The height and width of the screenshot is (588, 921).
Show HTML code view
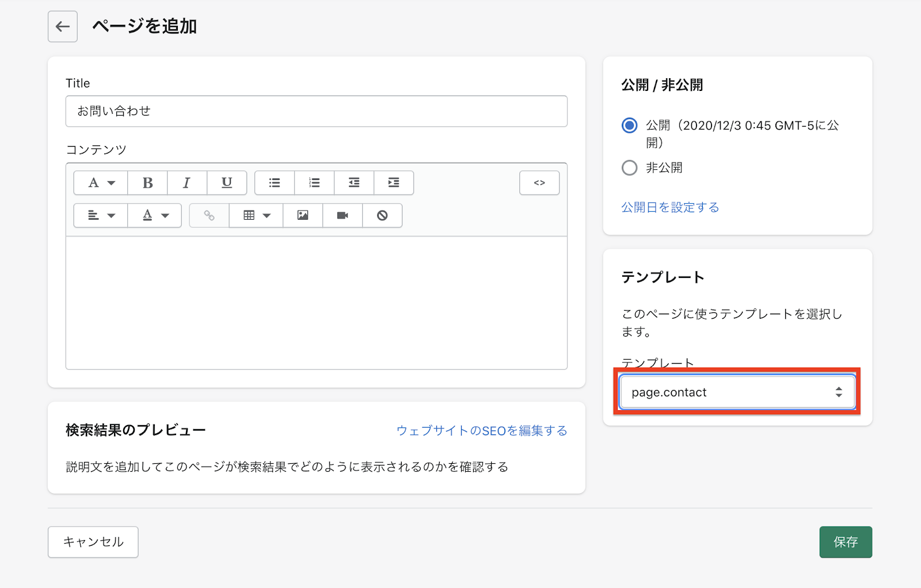pyautogui.click(x=539, y=183)
